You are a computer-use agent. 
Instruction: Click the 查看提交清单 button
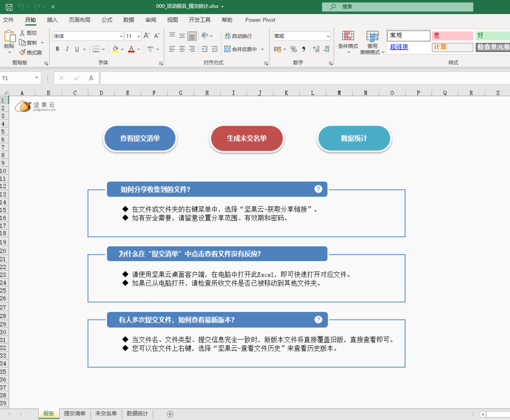(140, 138)
